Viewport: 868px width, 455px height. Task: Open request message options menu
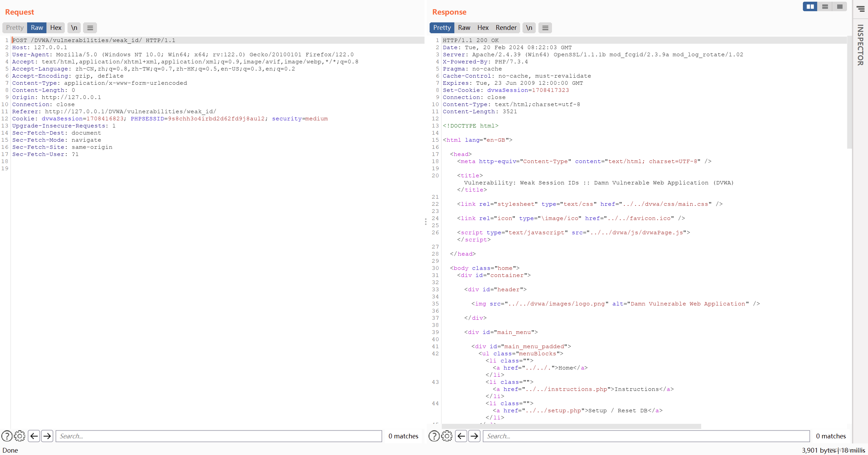coord(90,28)
